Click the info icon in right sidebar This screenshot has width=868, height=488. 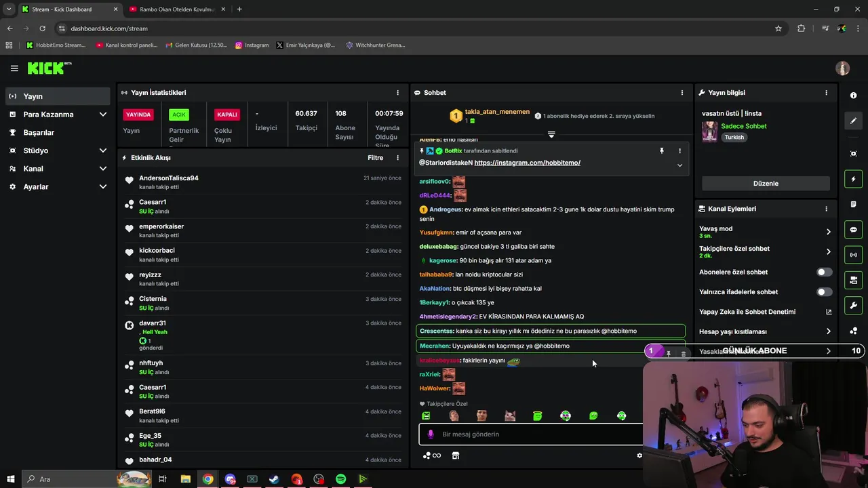(x=854, y=96)
